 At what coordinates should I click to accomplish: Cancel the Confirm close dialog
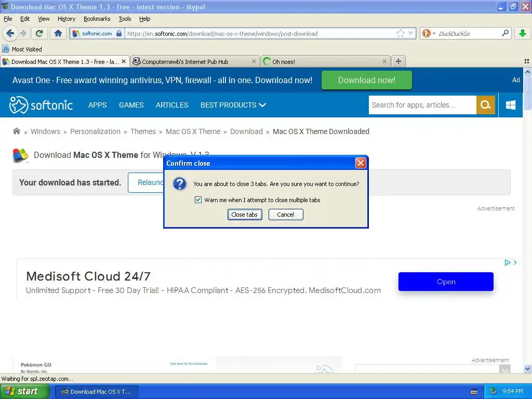[x=286, y=215]
